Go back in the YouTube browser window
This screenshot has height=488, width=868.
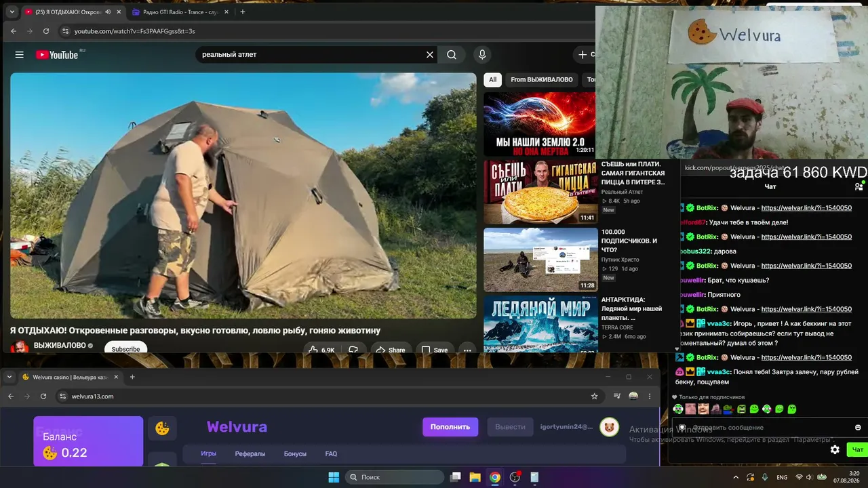(x=14, y=31)
